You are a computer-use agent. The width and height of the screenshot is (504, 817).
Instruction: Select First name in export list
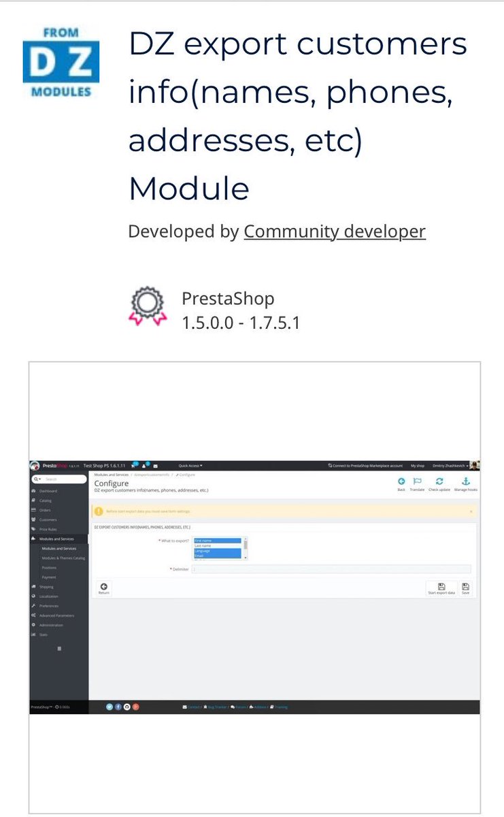click(x=218, y=540)
